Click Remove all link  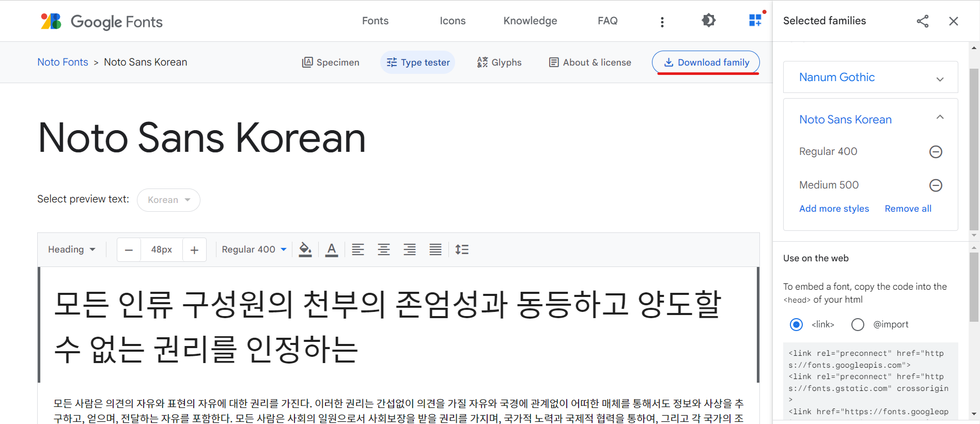click(908, 209)
